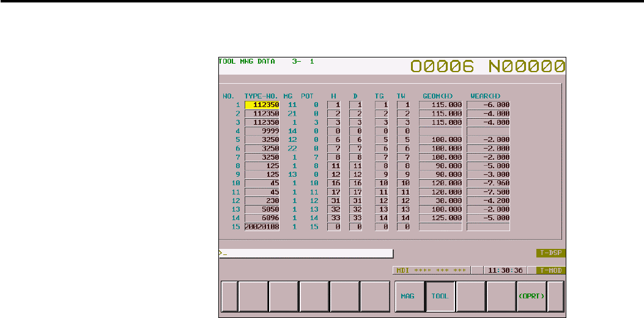The height and width of the screenshot is (318, 644).
Task: Click the GEOM(H) value 125.000
Action: tap(441, 218)
